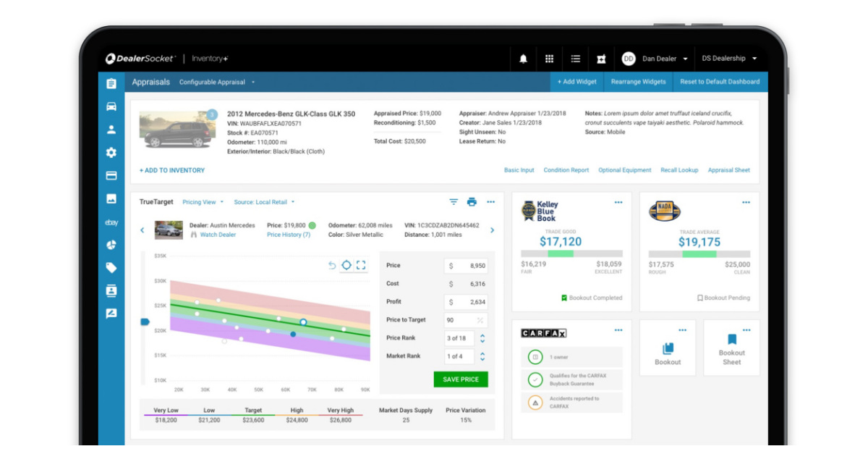
Task: Toggle the Kelley Blue Book Bookout Completed checkbox
Action: click(x=564, y=298)
